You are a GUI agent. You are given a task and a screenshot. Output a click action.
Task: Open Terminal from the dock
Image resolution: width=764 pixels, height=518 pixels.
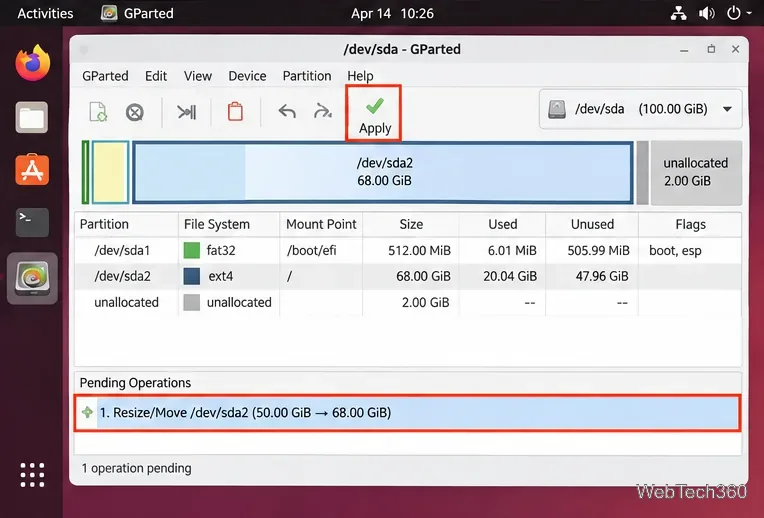point(32,222)
